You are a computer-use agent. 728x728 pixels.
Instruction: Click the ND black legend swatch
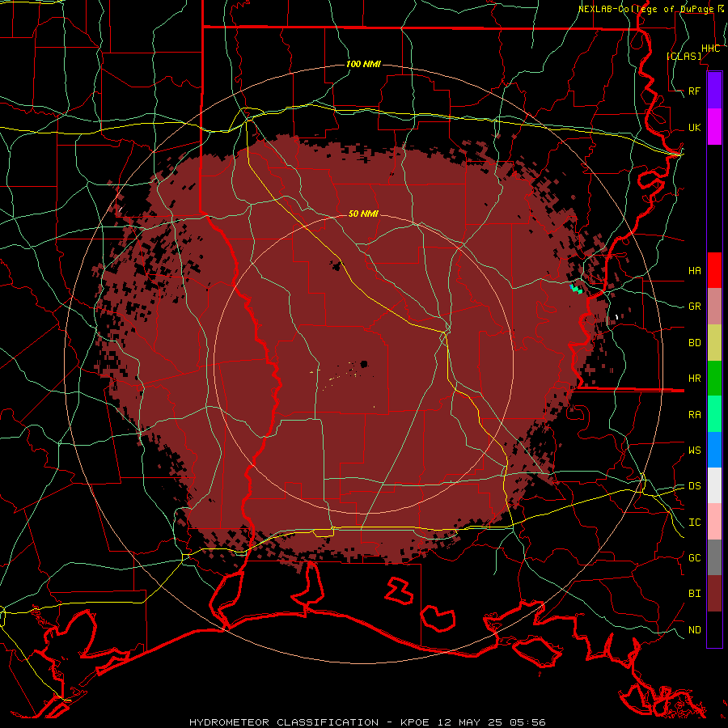pos(714,629)
